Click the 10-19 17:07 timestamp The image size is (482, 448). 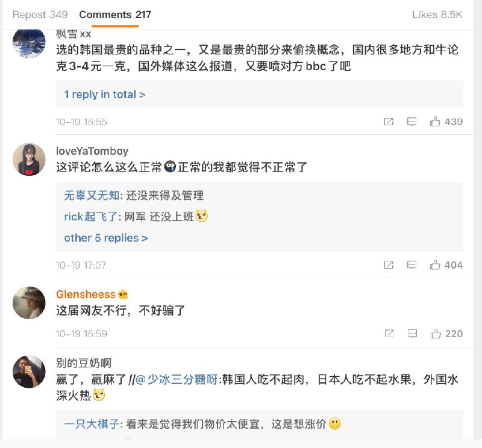click(x=80, y=264)
